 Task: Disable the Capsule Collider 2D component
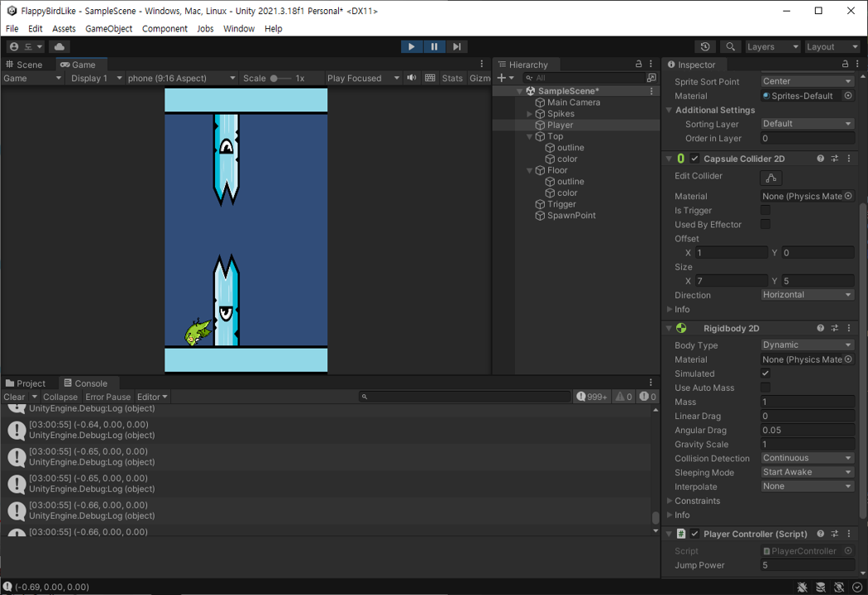(x=694, y=159)
